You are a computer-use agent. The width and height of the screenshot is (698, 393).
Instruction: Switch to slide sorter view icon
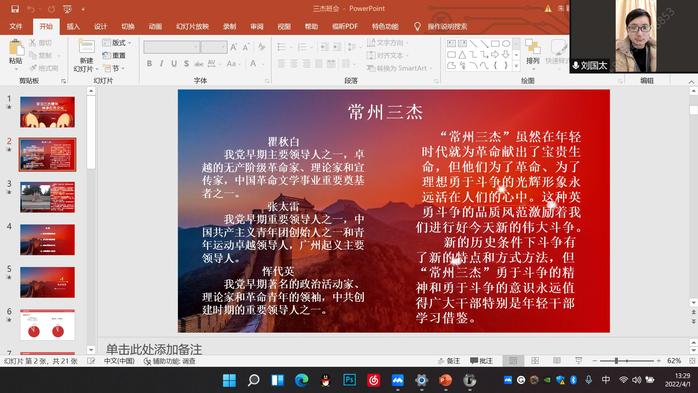coord(535,361)
